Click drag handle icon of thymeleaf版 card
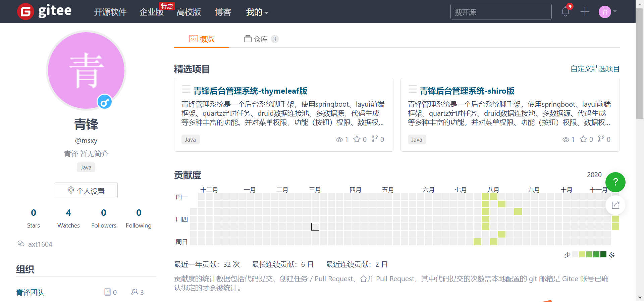The width and height of the screenshot is (644, 302). click(186, 89)
